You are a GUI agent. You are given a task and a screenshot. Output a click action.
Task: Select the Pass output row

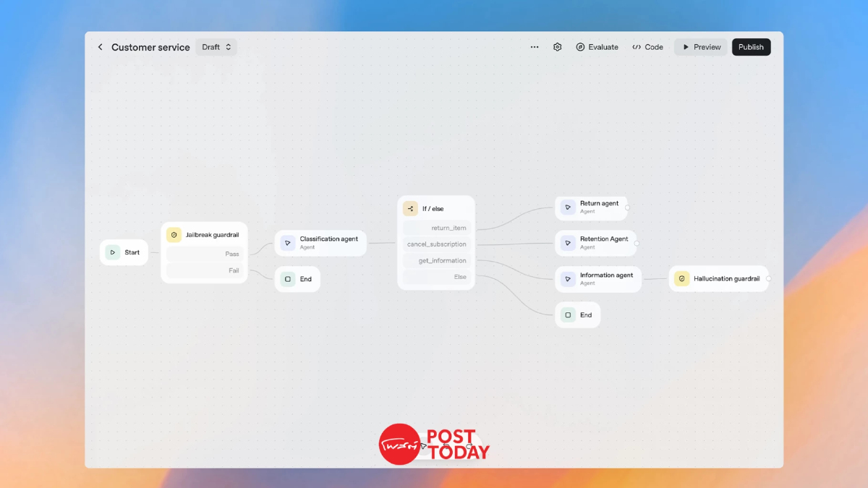click(x=205, y=254)
